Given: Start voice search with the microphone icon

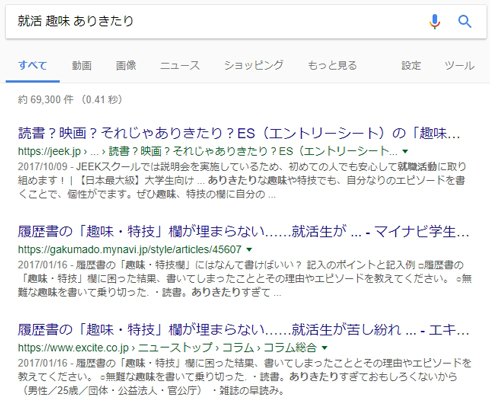Looking at the screenshot, I should coord(434,22).
